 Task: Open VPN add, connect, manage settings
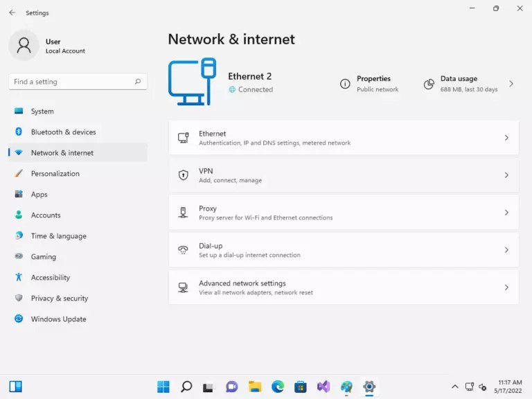[344, 175]
